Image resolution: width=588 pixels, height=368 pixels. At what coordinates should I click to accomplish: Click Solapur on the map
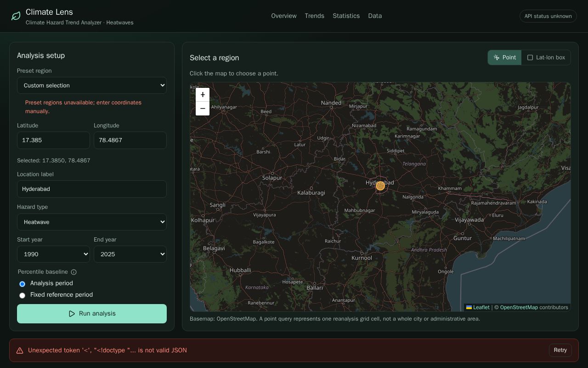[x=272, y=178]
